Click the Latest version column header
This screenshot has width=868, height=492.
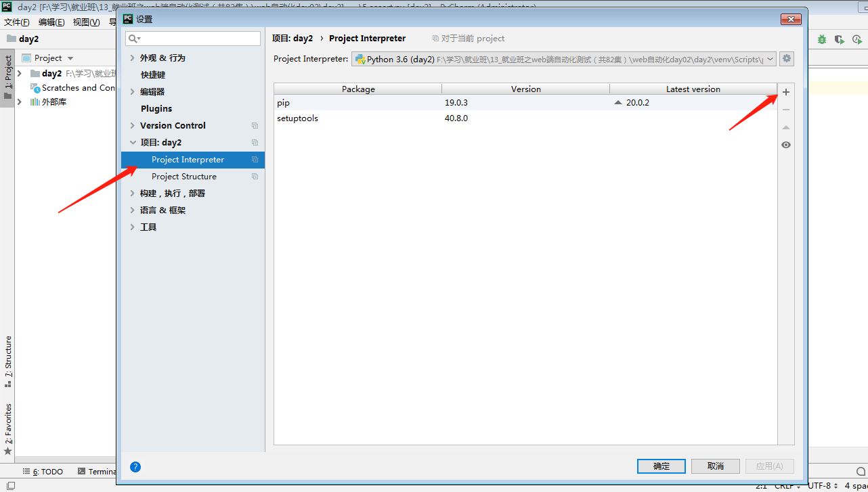[x=693, y=89]
